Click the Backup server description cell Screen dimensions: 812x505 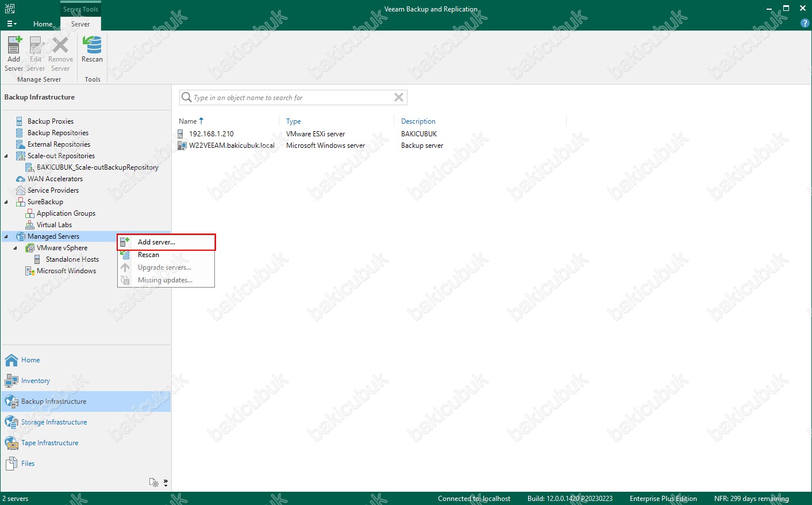(422, 146)
